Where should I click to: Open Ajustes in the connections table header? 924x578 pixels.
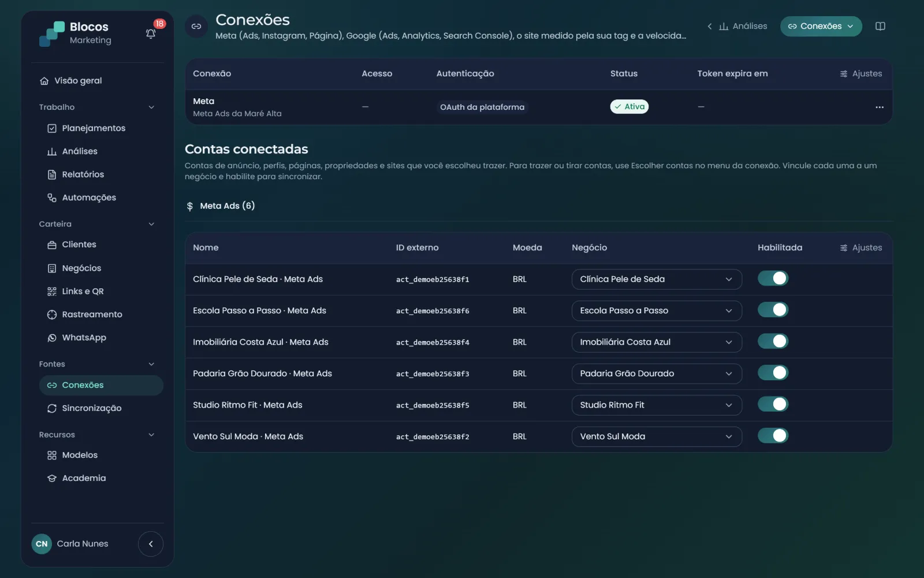point(860,73)
